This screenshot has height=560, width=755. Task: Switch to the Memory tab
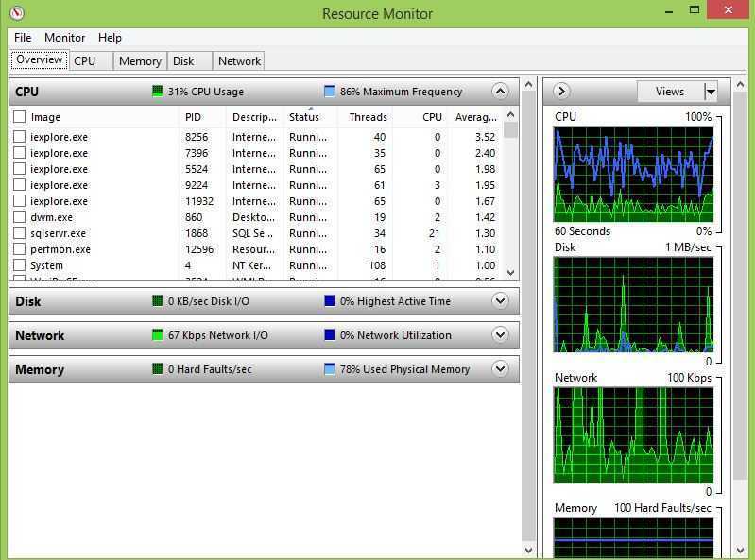[140, 61]
